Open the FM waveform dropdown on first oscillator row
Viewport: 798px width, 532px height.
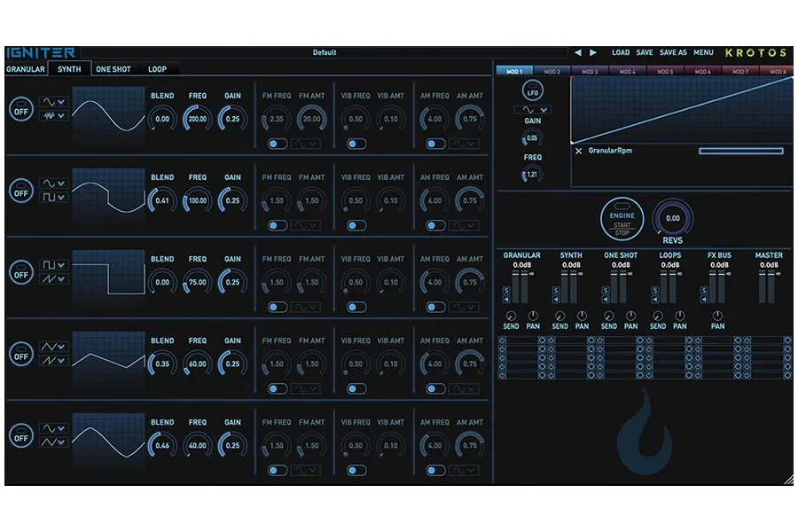point(306,144)
